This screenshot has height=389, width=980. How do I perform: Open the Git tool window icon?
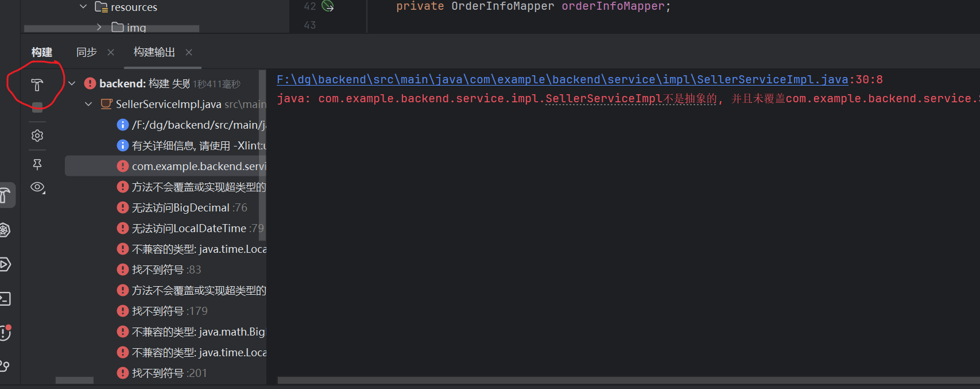click(x=5, y=366)
